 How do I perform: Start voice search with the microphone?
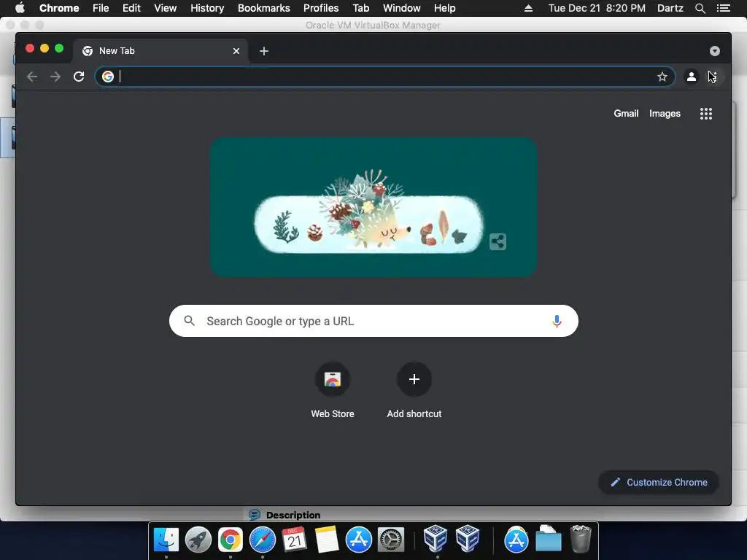[557, 321]
